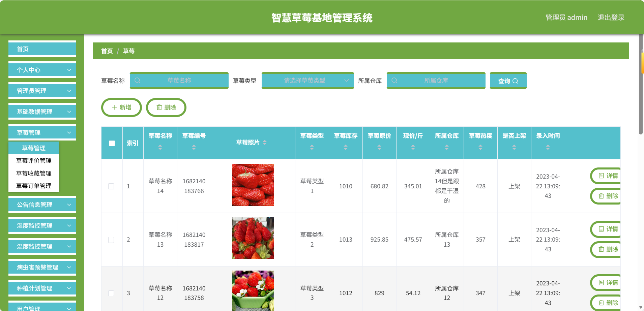The image size is (644, 311).
Task: Check the checkbox for row 草莓名称12
Action: pyautogui.click(x=111, y=293)
